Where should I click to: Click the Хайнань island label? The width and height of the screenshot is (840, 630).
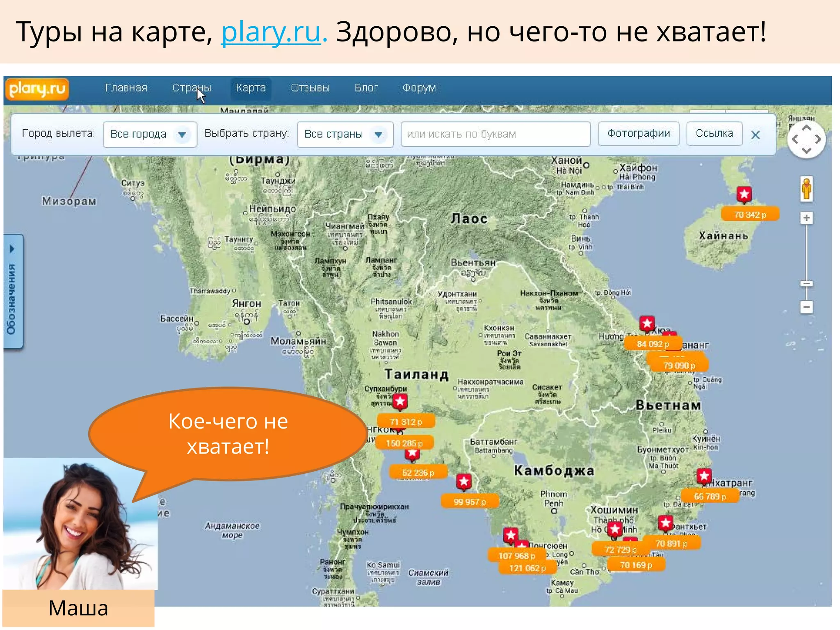point(724,236)
